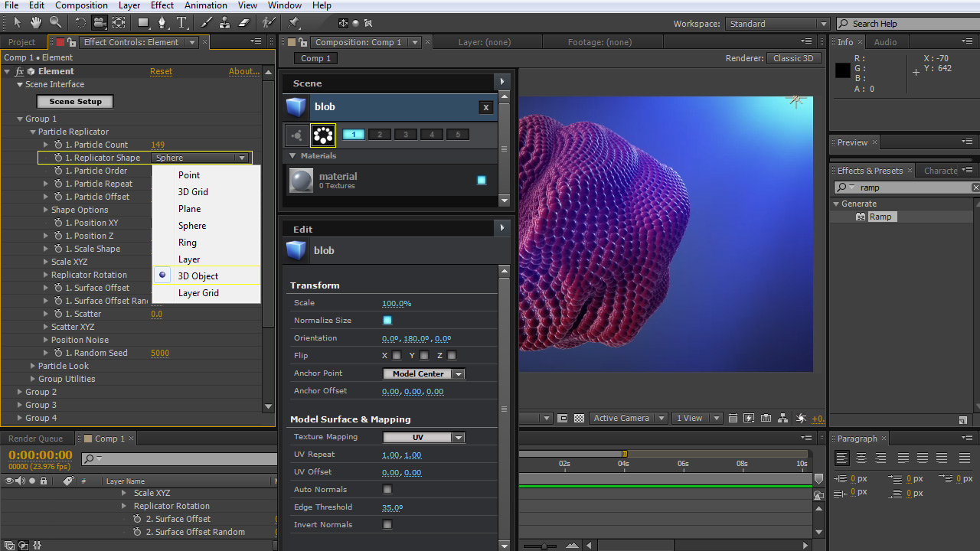Open the Composition menu
The height and width of the screenshot is (551, 980).
[81, 5]
